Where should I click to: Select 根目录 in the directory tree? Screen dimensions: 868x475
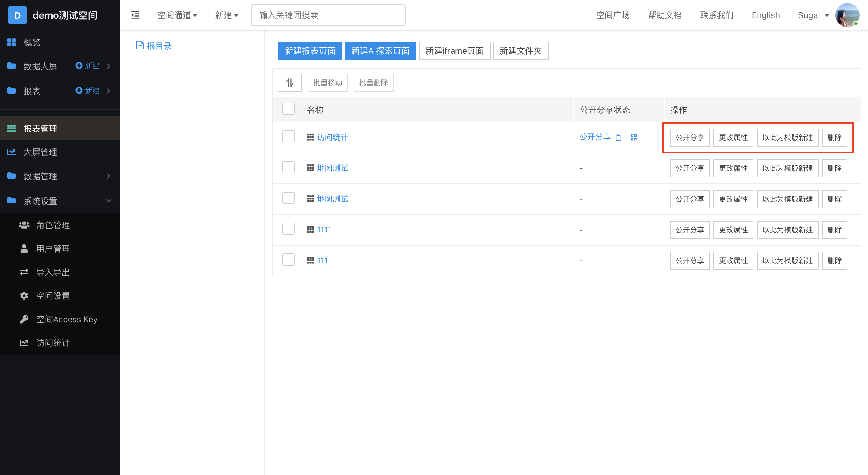coord(159,46)
